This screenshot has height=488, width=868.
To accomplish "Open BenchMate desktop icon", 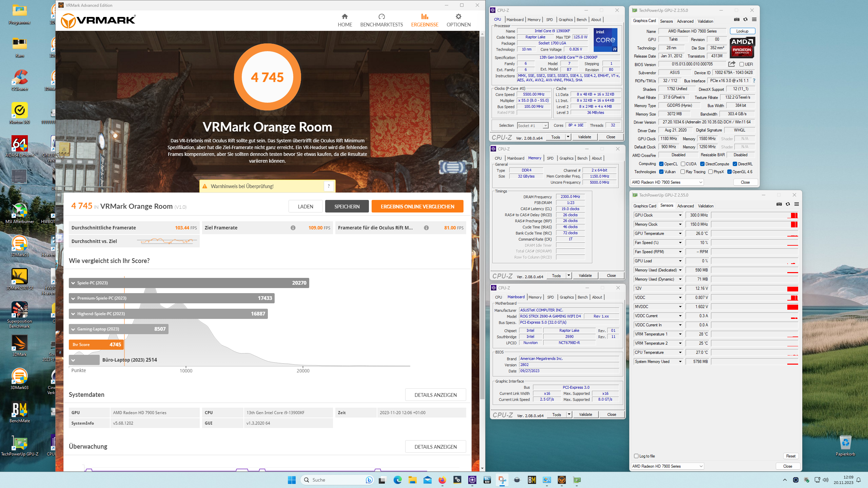I will point(20,412).
